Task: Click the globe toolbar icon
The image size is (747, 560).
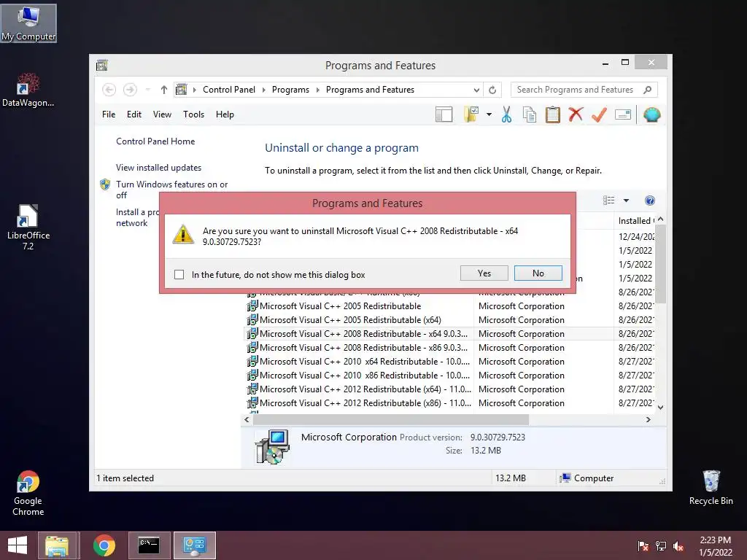Action: [x=651, y=114]
